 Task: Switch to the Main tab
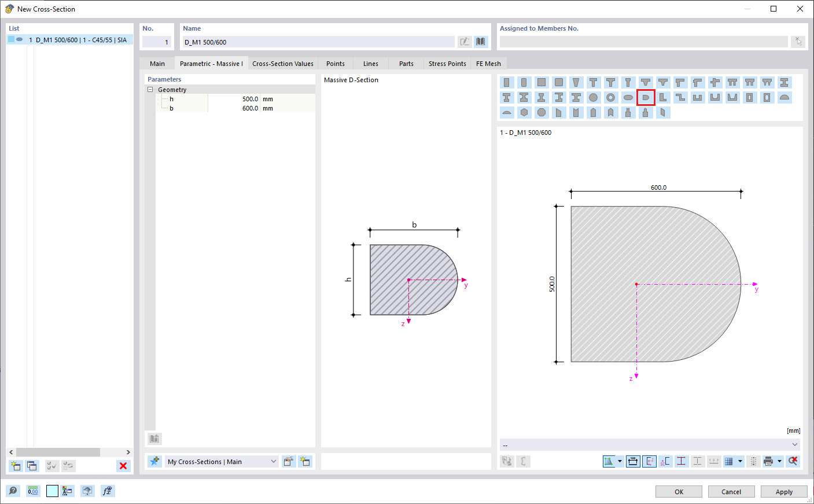[157, 64]
